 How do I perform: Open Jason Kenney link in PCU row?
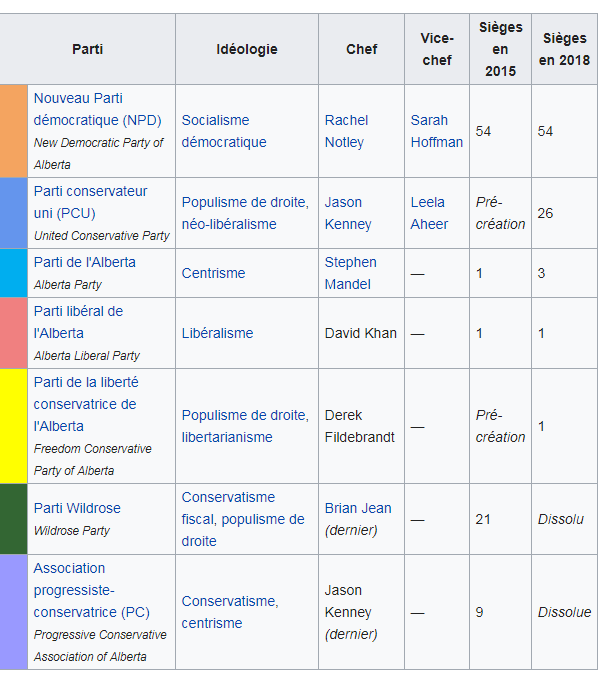pos(348,213)
